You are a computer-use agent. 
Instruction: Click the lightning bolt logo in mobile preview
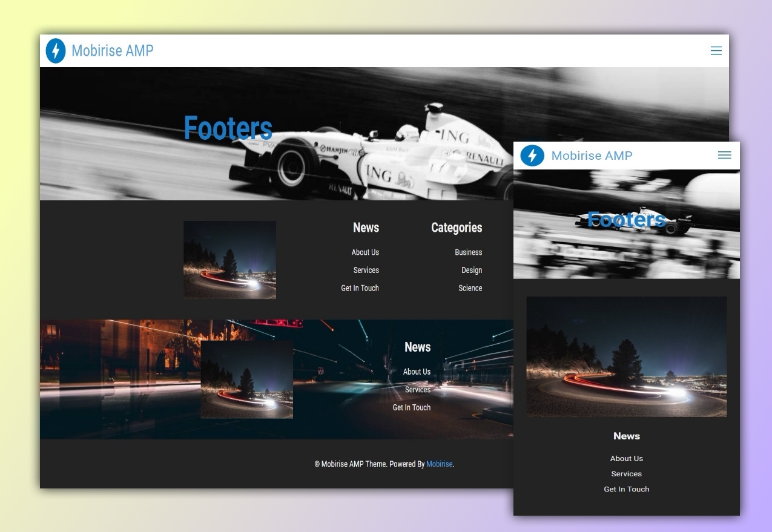pos(532,156)
